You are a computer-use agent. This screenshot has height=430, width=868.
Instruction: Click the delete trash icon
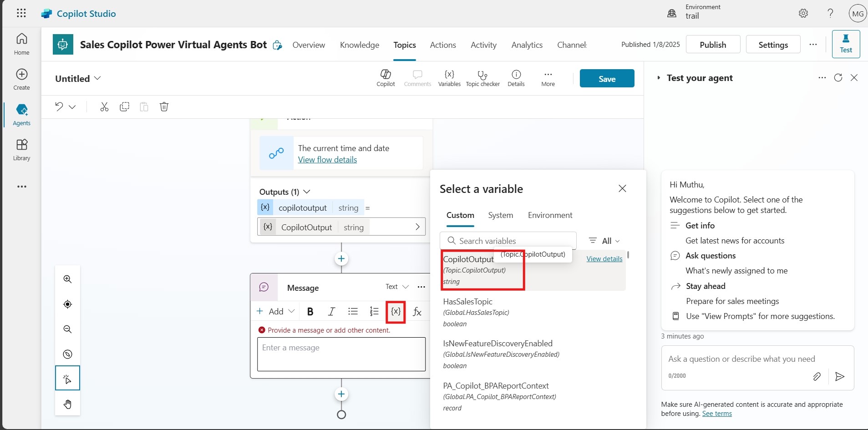tap(164, 107)
